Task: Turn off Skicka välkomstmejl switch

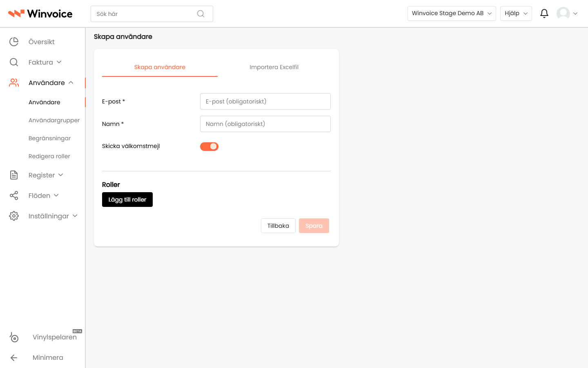Action: coord(209,146)
